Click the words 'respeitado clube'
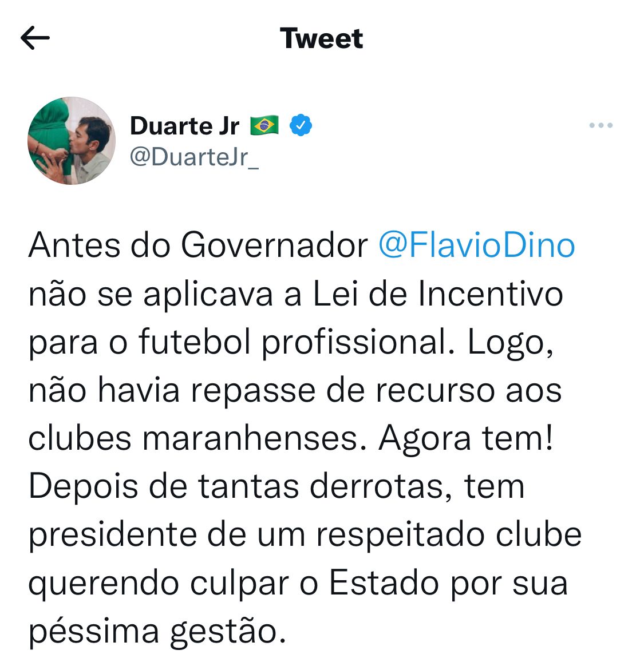644x662 pixels. (449, 536)
